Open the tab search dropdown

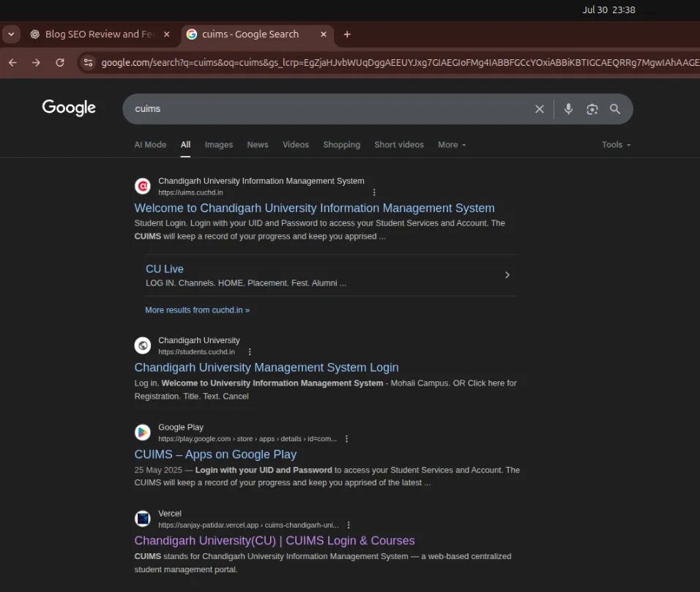click(x=11, y=34)
